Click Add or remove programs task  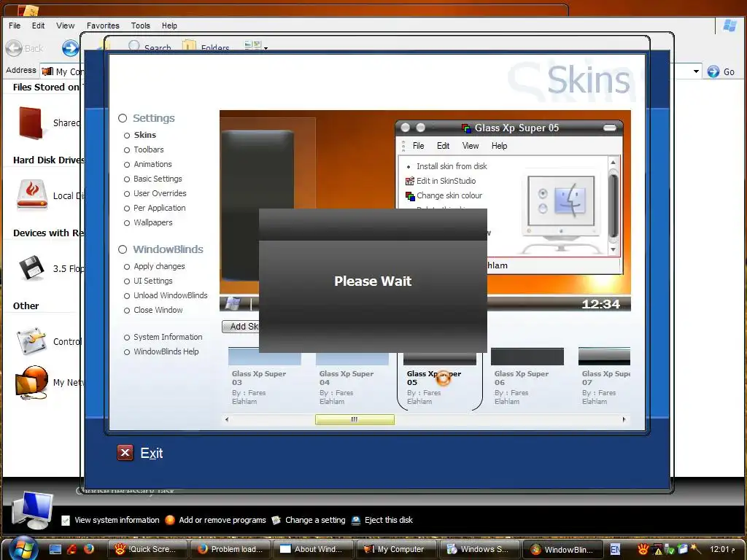(222, 520)
